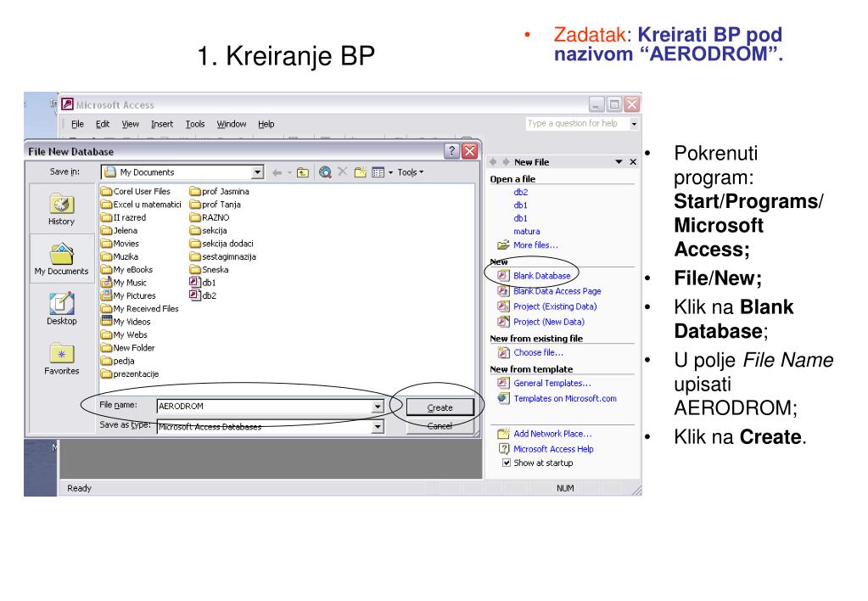The height and width of the screenshot is (601, 868).
Task: Expand the Views dropdown arrow
Action: (390, 173)
